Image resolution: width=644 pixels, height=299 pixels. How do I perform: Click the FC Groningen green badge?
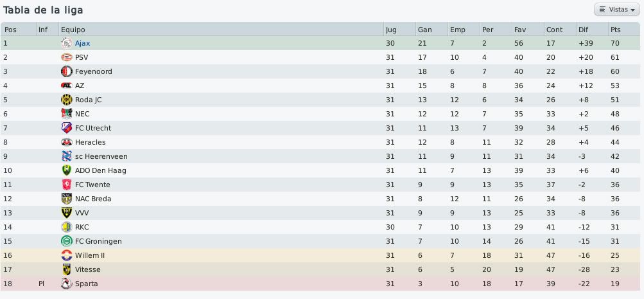pyautogui.click(x=67, y=241)
